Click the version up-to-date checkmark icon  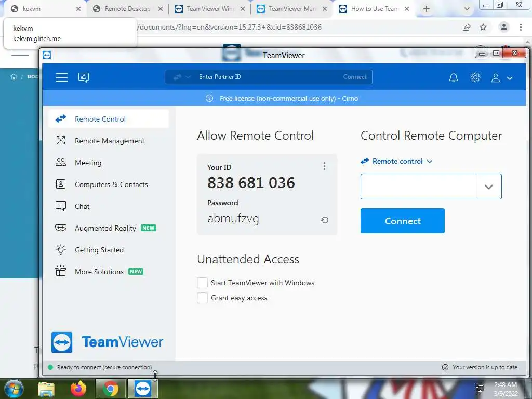pyautogui.click(x=445, y=367)
